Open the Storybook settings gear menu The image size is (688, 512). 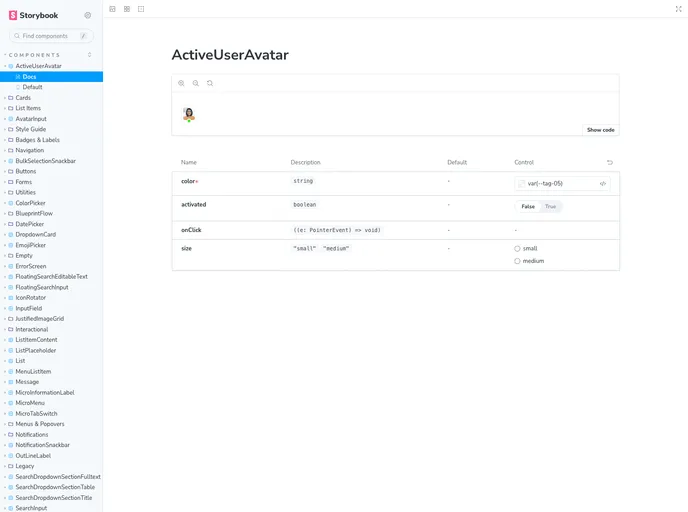coord(88,15)
